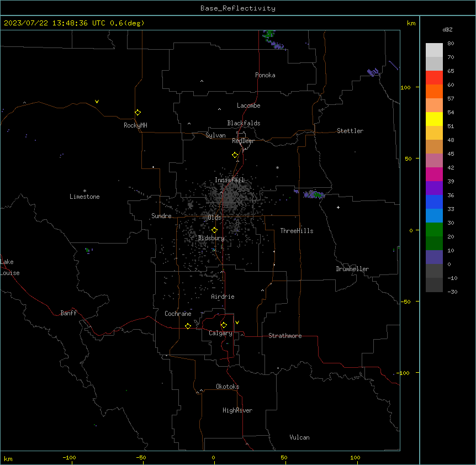Click the RockyMH label
This screenshot has width=476, height=465.
coord(135,125)
